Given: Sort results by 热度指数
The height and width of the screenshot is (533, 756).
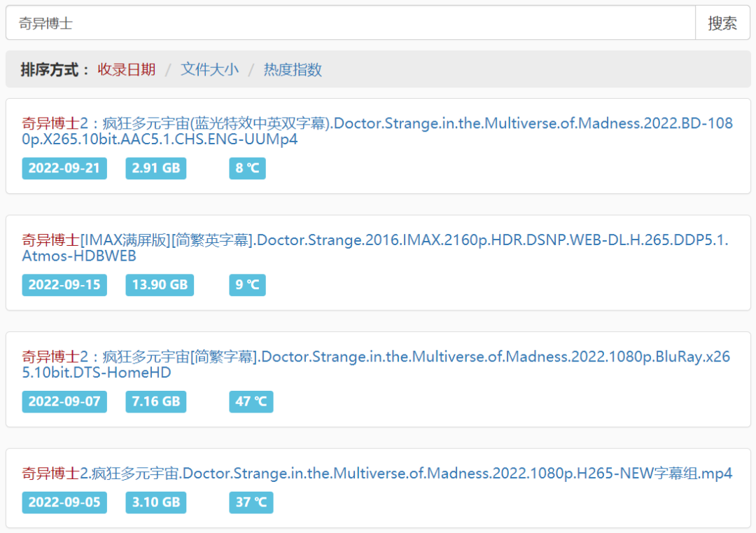Looking at the screenshot, I should pos(292,69).
